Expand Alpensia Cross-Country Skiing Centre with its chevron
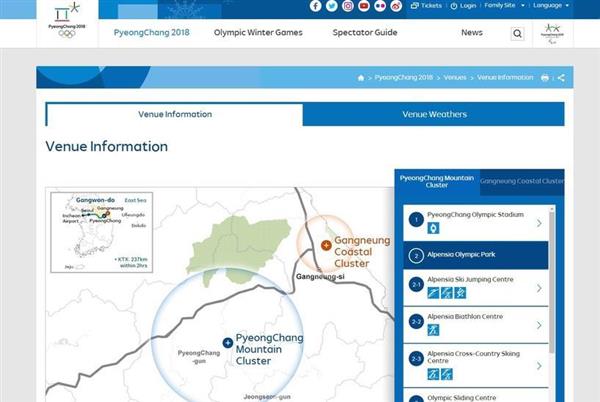 539,366
